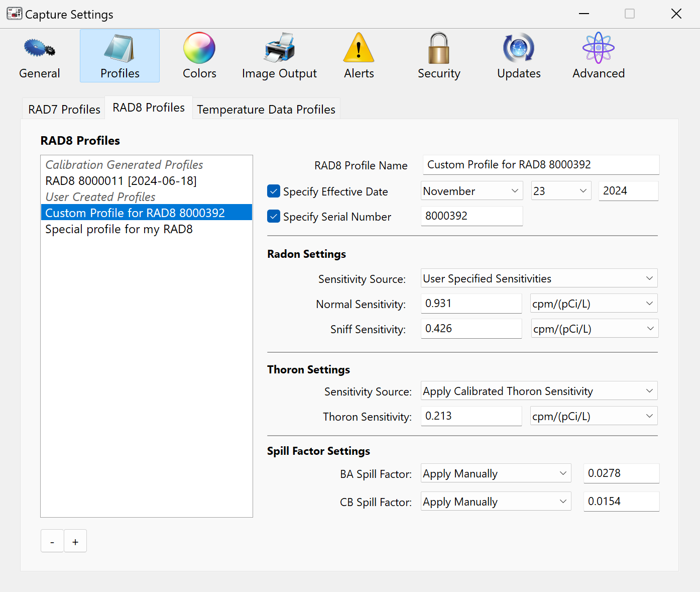Viewport: 700px width, 592px height.
Task: Expand the November month dropdown
Action: [x=471, y=191]
